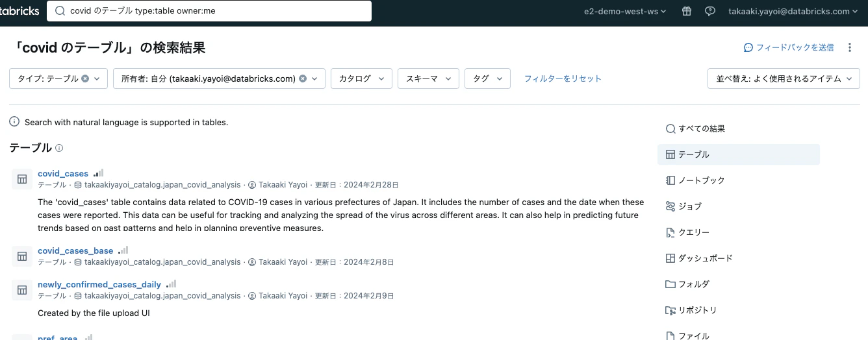Click popularity bars icon next to newly_confirmed_cases_daily
Image resolution: width=868 pixels, height=340 pixels.
click(172, 284)
